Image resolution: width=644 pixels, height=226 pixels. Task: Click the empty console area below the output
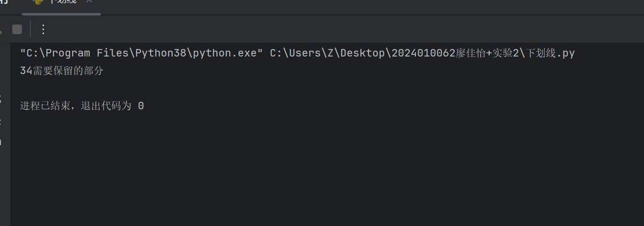(320, 171)
